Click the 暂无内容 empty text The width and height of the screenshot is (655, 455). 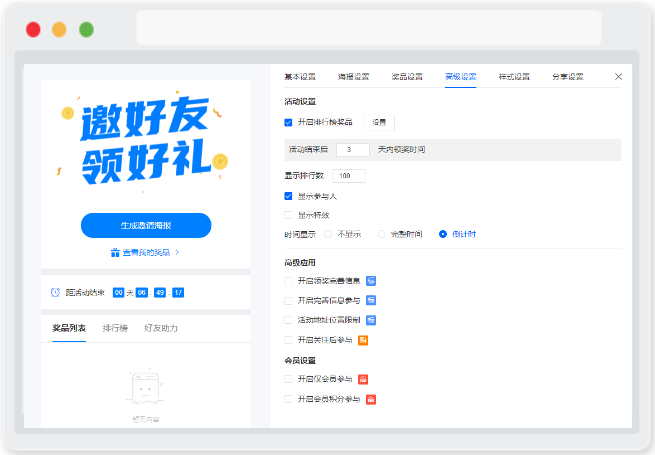click(x=146, y=419)
